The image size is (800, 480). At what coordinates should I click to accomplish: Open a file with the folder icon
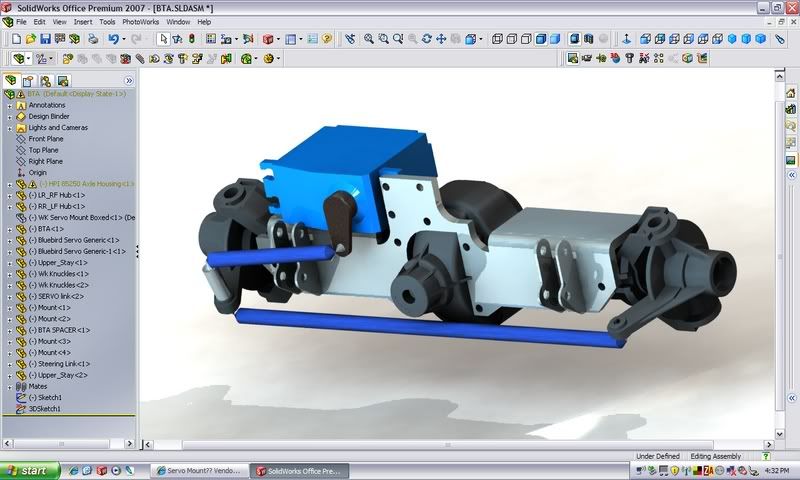click(x=31, y=39)
